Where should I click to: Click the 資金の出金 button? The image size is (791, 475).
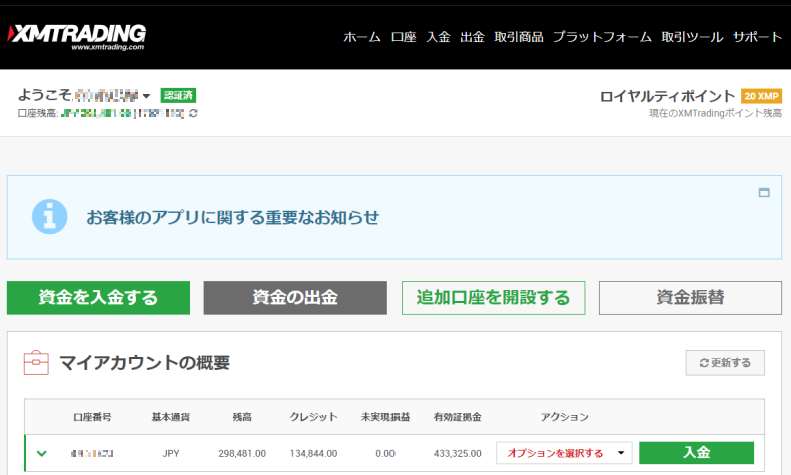click(x=295, y=298)
